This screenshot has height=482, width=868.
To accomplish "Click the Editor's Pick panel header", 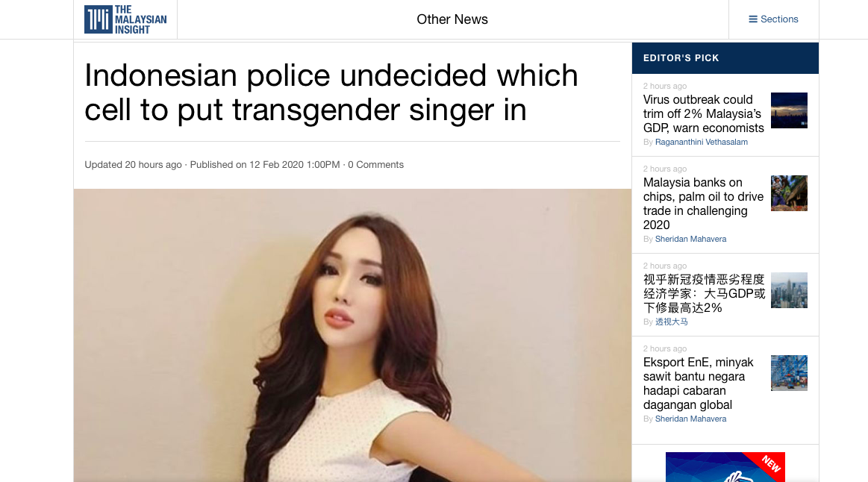I will coord(725,58).
